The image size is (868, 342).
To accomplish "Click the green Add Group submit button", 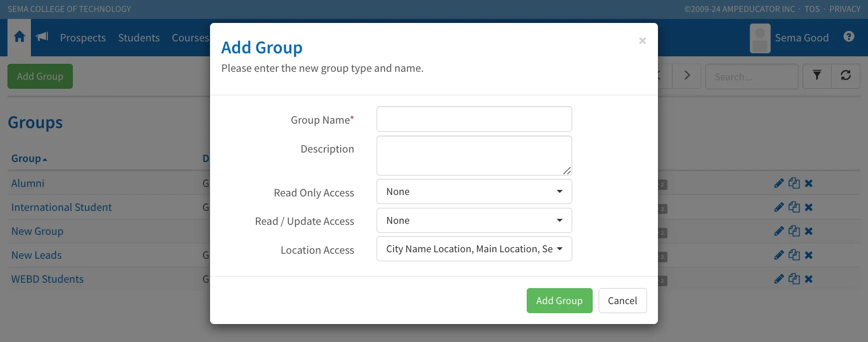I will (x=559, y=301).
